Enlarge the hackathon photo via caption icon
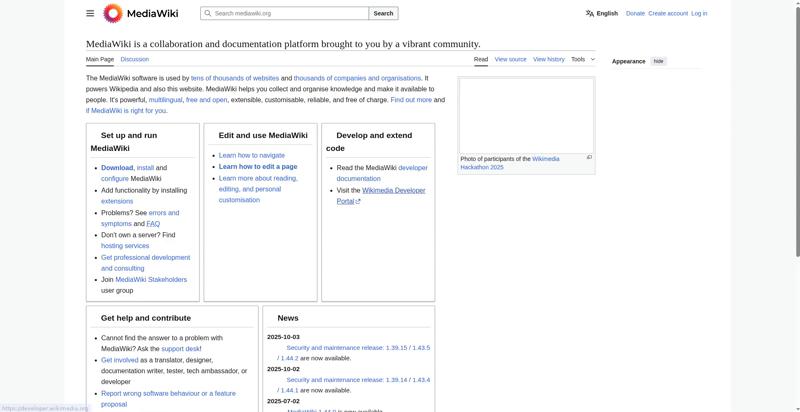This screenshot has height=412, width=800. point(589,157)
